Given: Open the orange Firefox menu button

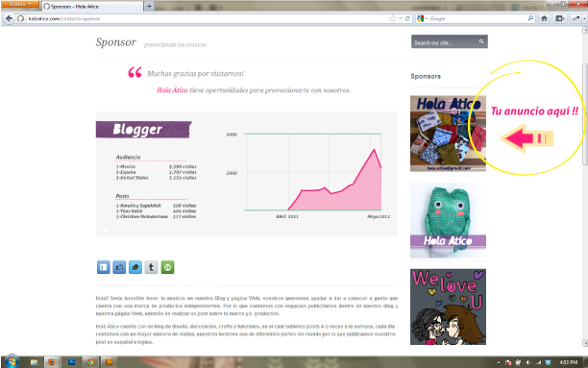Looking at the screenshot, I should [x=20, y=4].
